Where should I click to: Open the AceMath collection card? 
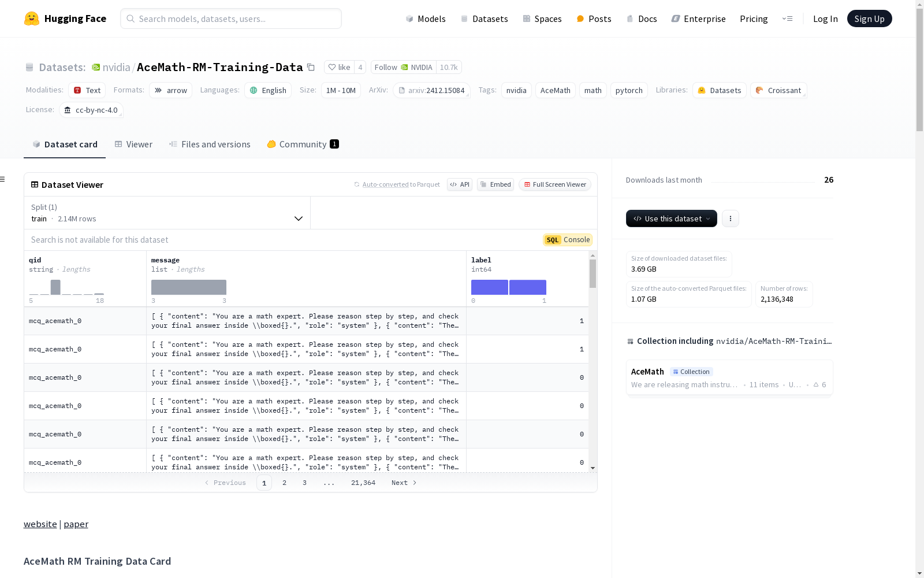(729, 377)
